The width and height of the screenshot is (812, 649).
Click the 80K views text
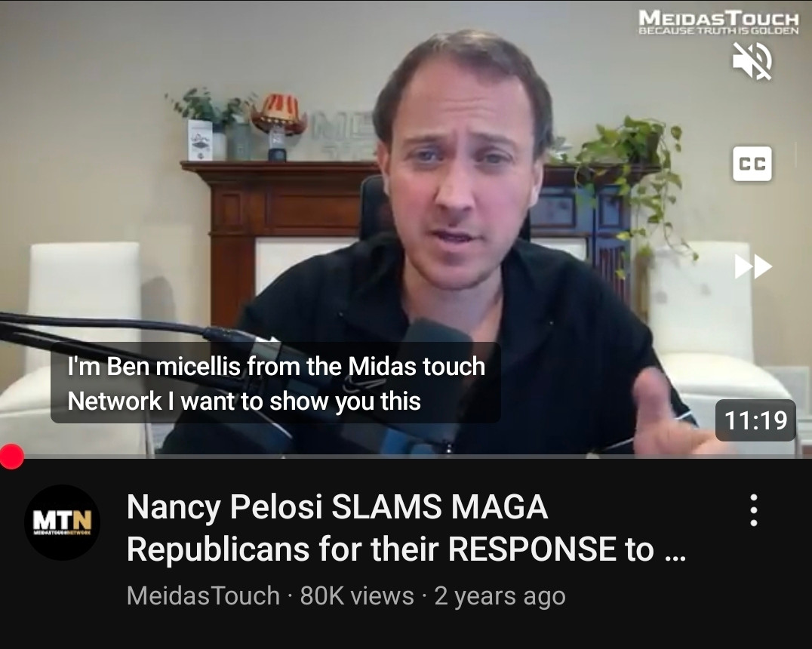[x=357, y=595]
